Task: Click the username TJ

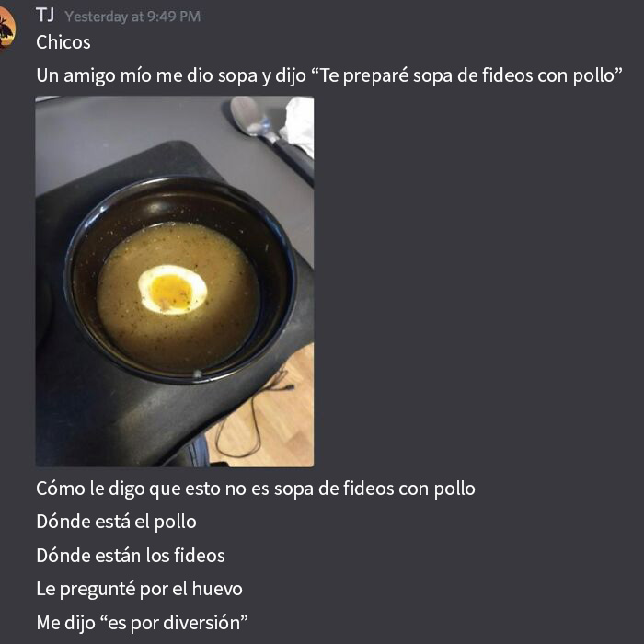Action: 45,16
